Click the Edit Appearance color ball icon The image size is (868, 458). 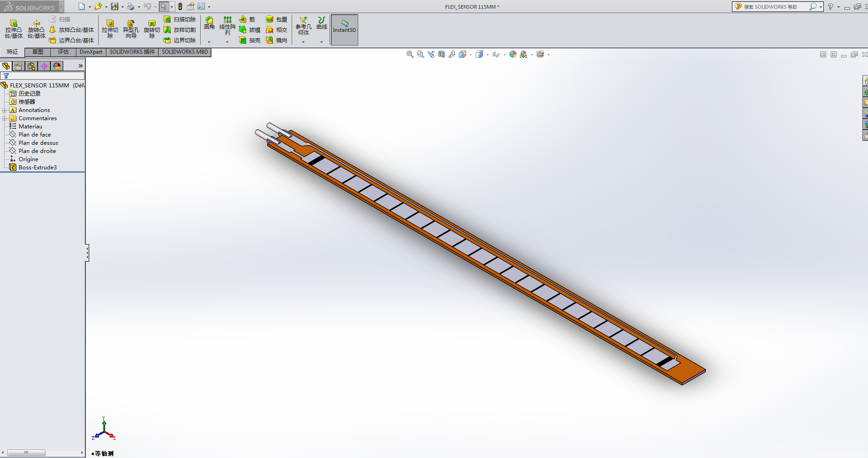513,54
